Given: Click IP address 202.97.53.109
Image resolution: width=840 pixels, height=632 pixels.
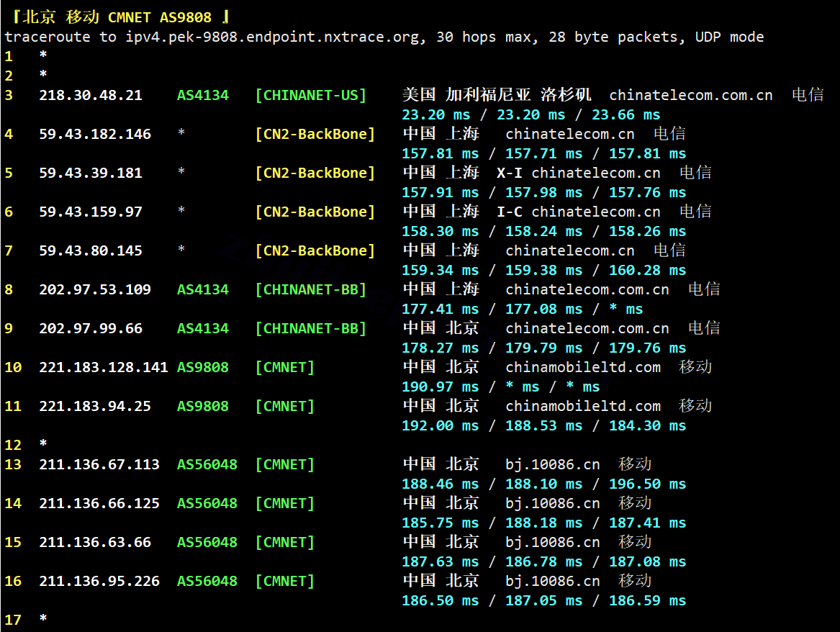Looking at the screenshot, I should point(95,290).
